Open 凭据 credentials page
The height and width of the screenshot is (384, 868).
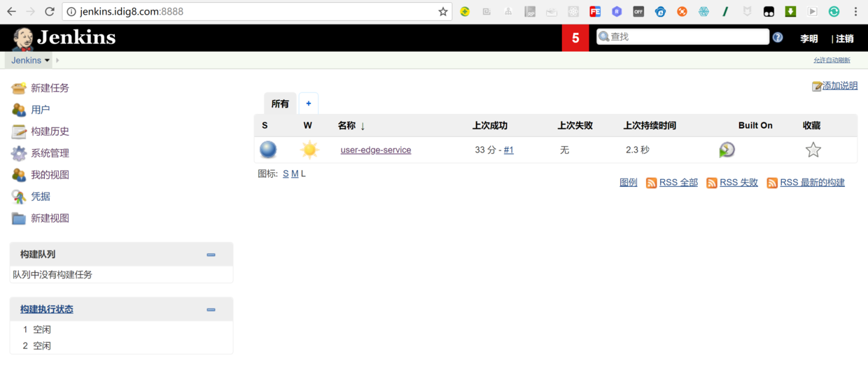(x=41, y=197)
